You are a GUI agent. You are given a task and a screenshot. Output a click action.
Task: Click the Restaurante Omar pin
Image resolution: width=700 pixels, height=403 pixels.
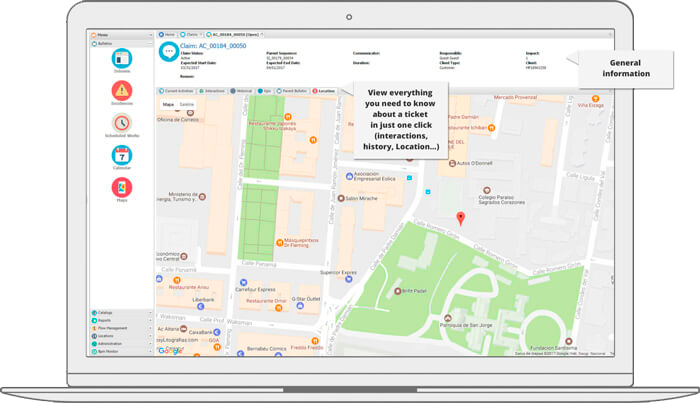(x=279, y=308)
